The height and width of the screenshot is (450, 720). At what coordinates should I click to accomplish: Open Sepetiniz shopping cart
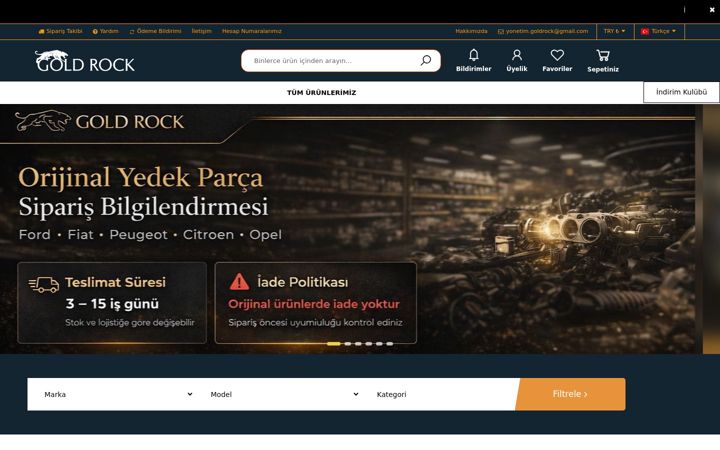[x=603, y=61]
